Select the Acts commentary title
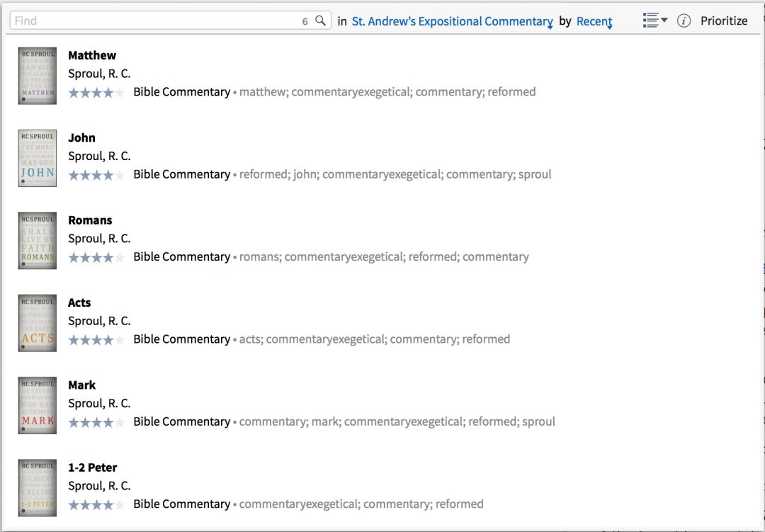 point(79,302)
